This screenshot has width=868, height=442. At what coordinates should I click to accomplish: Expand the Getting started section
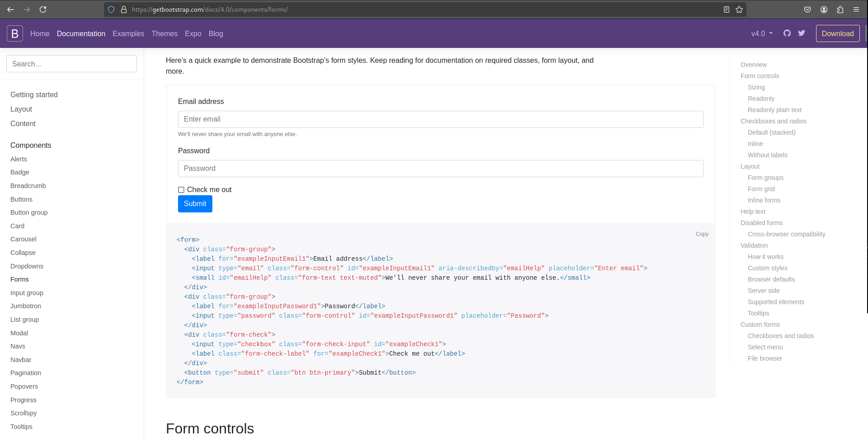pos(34,94)
